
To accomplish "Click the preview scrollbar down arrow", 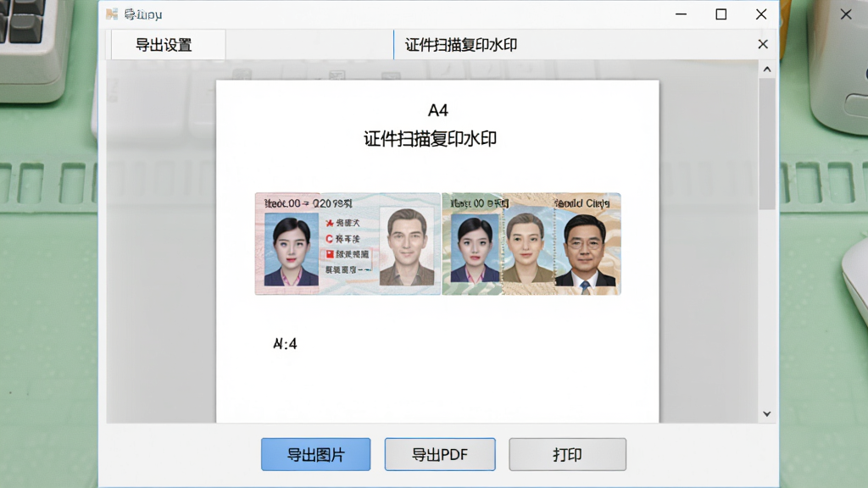I will pos(766,413).
